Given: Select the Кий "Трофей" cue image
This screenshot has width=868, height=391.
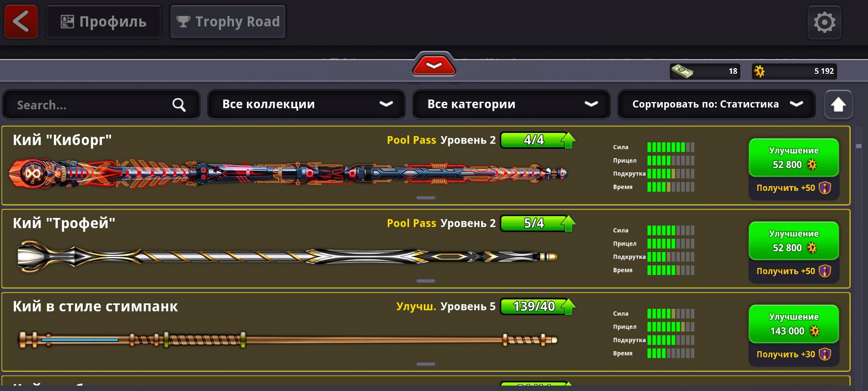Looking at the screenshot, I should pos(288,257).
